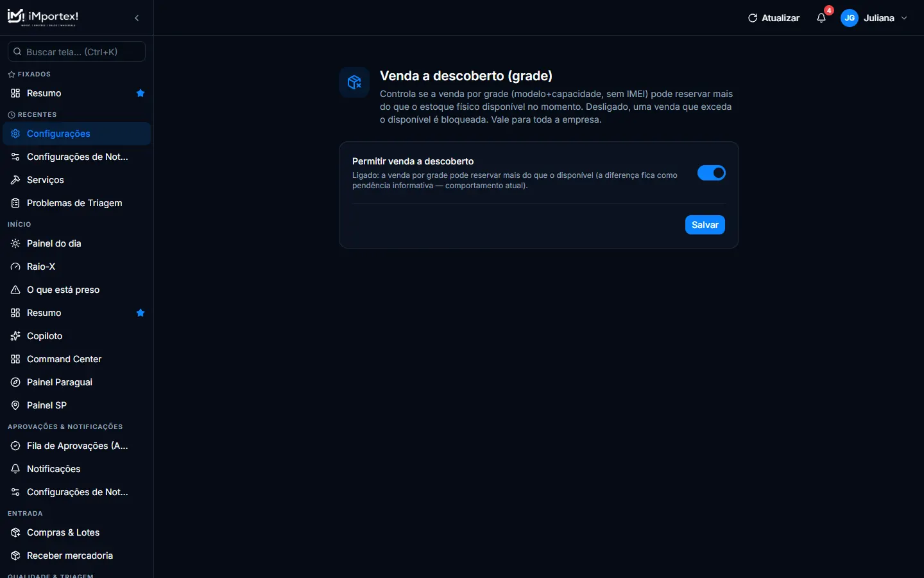
Task: Open Serviços from the sidebar
Action: coord(77,180)
